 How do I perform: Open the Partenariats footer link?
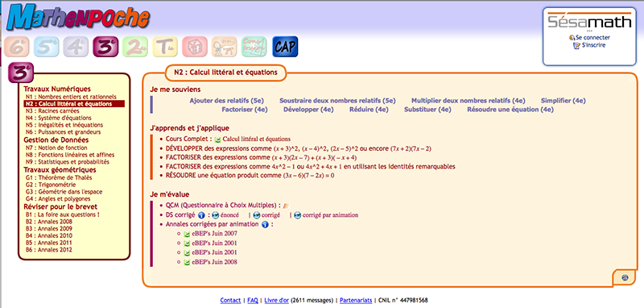(x=356, y=300)
